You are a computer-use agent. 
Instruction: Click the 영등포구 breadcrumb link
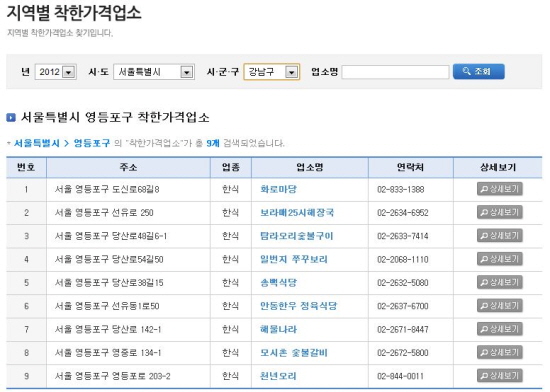coord(92,143)
